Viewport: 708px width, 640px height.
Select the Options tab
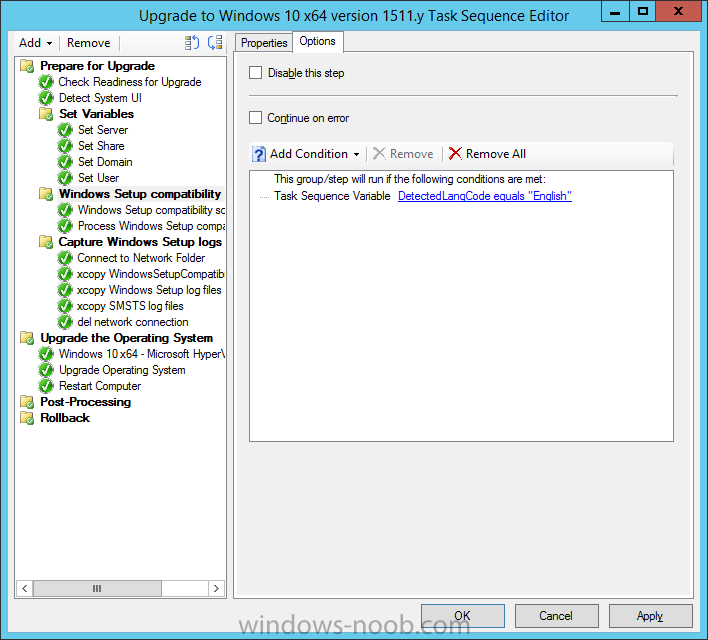tap(317, 42)
